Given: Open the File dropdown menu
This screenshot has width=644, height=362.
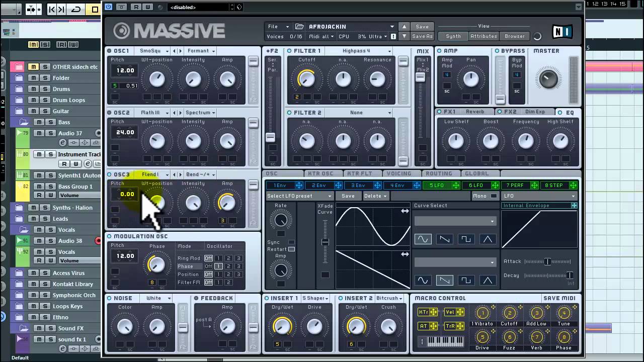Looking at the screenshot, I should point(279,27).
